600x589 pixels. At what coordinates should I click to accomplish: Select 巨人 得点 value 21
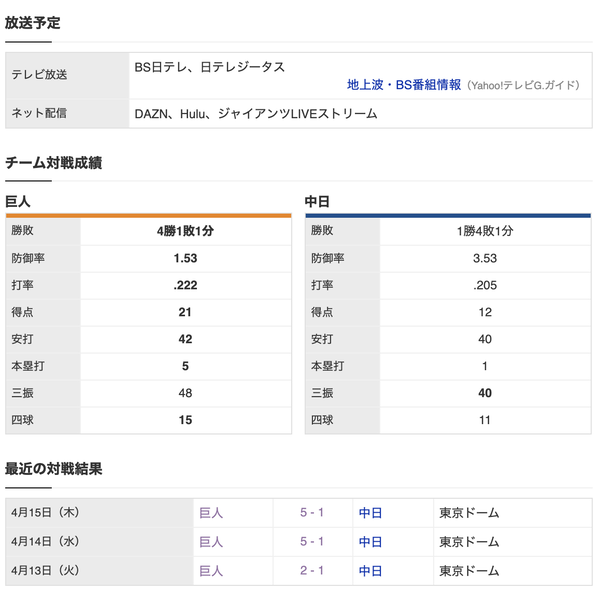pos(185,312)
